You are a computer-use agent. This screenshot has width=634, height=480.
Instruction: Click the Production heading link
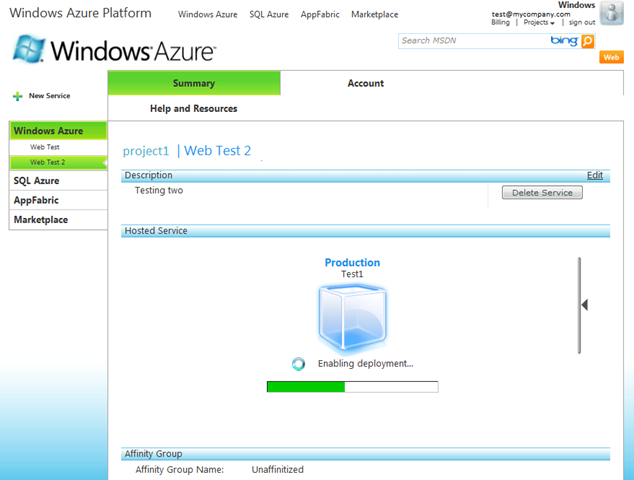352,262
